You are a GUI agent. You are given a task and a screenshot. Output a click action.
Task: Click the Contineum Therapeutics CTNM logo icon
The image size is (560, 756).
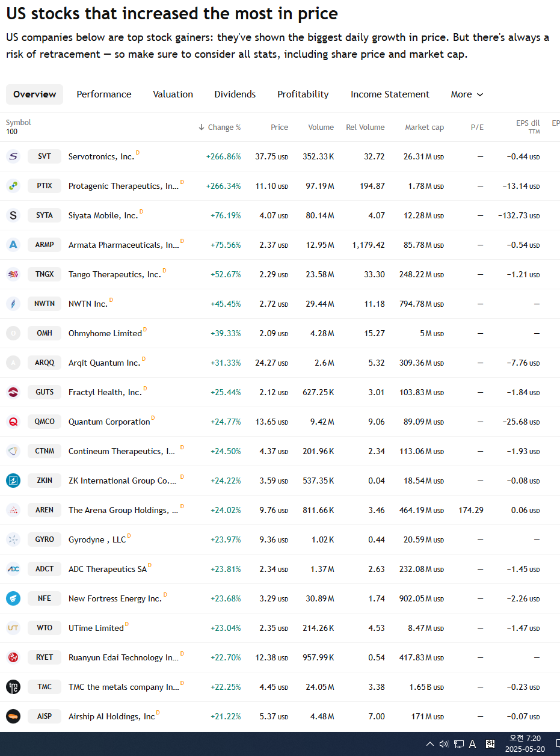click(13, 451)
